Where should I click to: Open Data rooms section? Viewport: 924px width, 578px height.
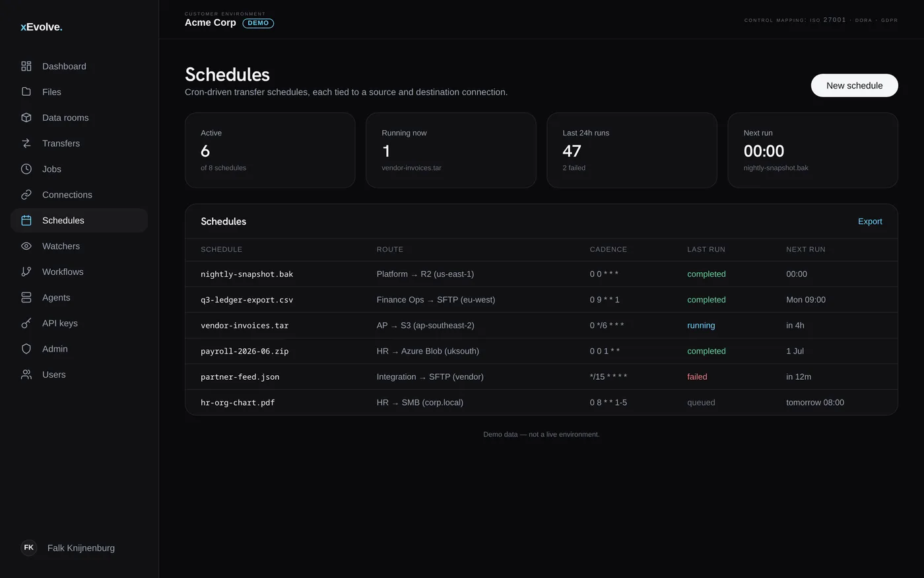coord(79,118)
